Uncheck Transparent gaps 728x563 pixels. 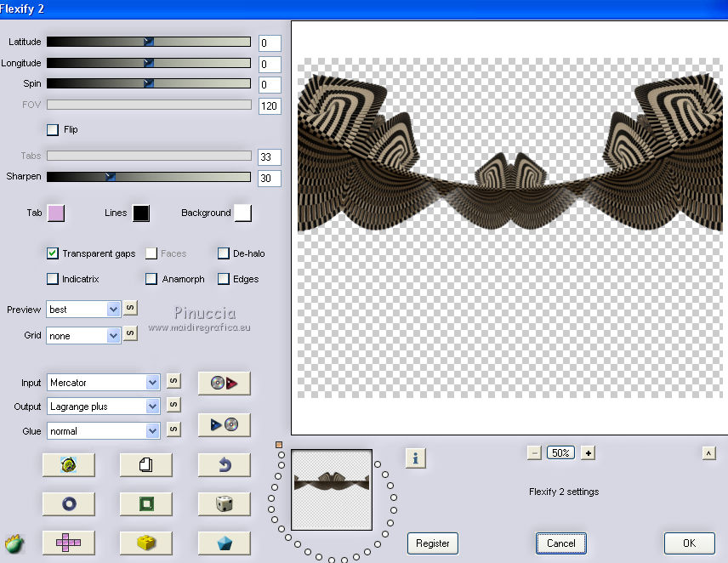[53, 253]
